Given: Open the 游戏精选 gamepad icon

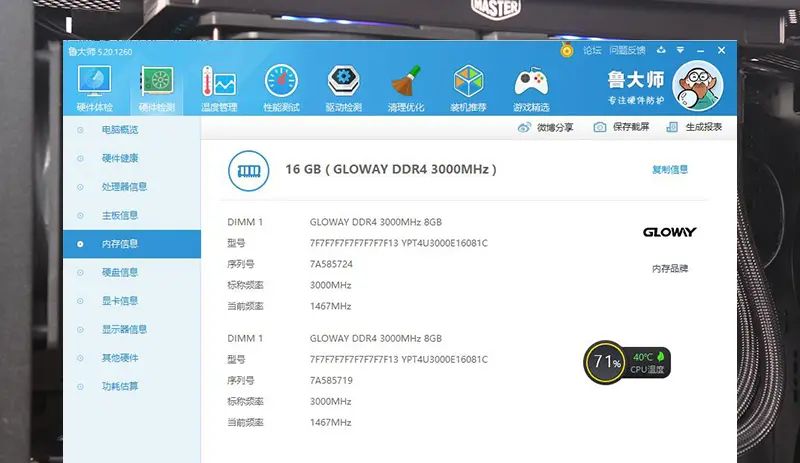Looking at the screenshot, I should (531, 89).
